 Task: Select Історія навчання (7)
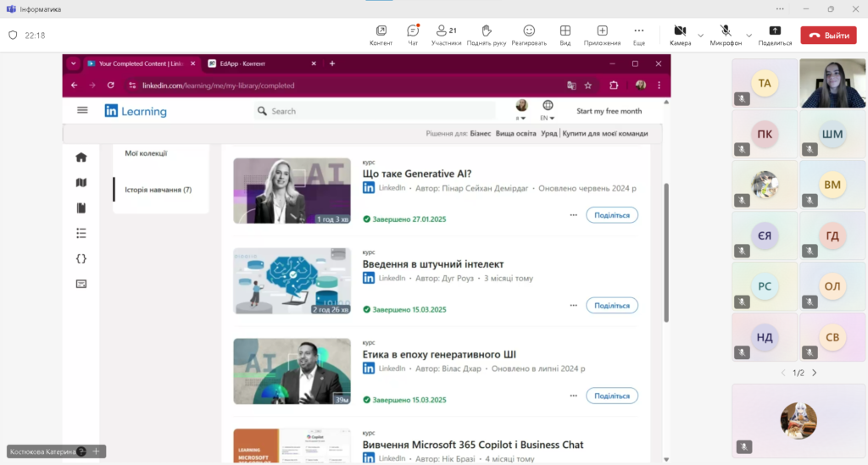159,190
